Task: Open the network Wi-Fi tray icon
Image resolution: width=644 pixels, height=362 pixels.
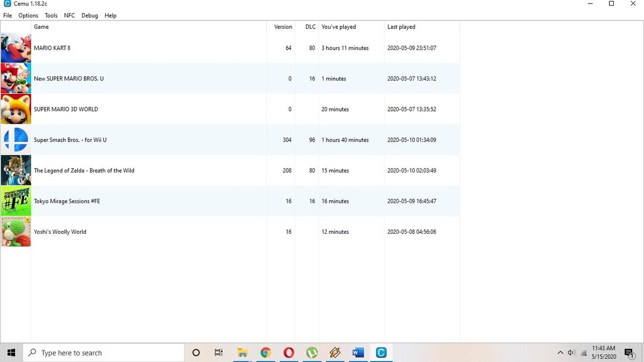Action: 584,352
